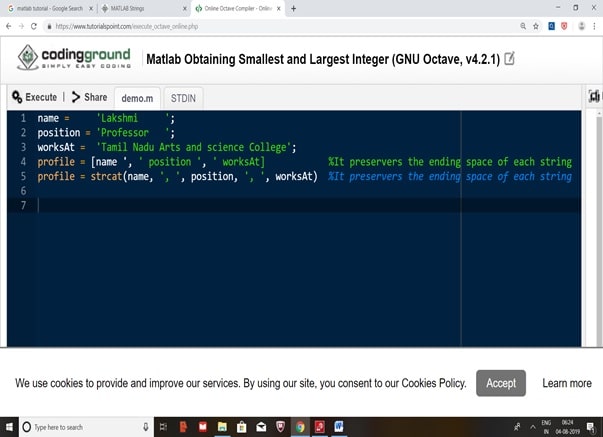Click the Chrome icon on the taskbar

[300, 427]
